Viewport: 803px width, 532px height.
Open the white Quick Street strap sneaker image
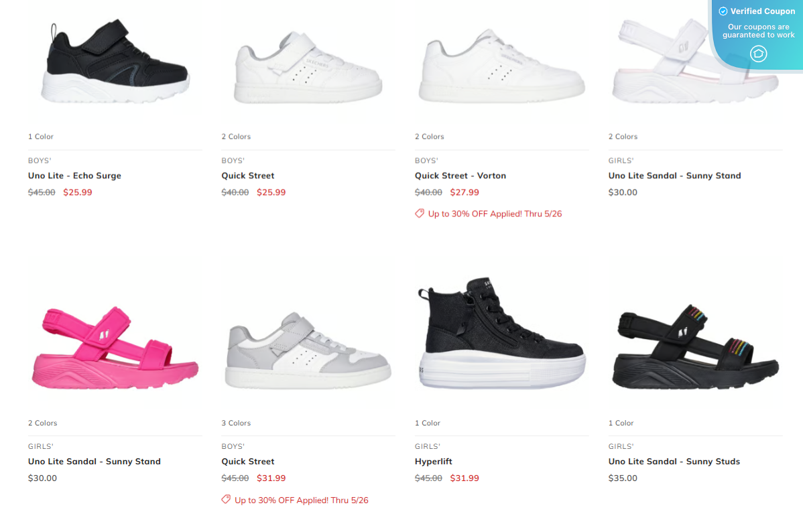308,68
